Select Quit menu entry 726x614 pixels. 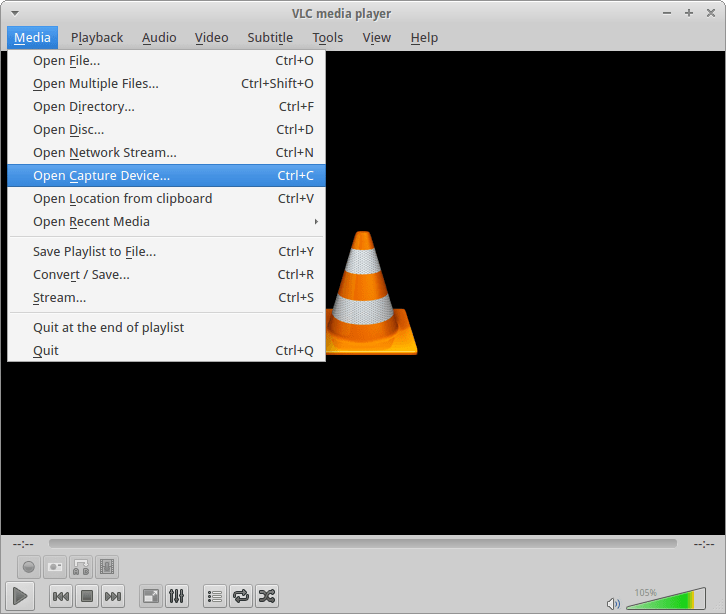tap(167, 351)
